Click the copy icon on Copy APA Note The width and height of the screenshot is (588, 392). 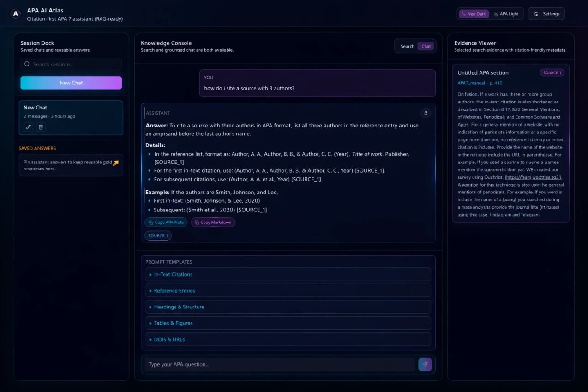pyautogui.click(x=151, y=223)
